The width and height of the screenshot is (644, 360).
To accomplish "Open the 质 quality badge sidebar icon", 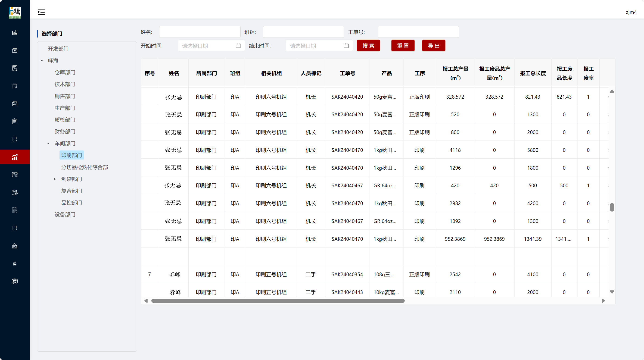I will [15, 281].
